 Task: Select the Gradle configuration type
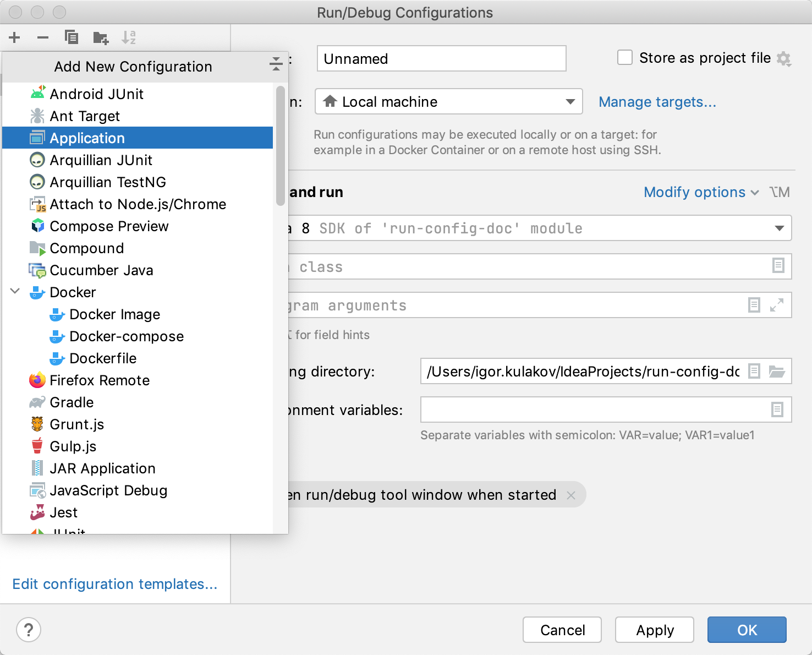[72, 402]
